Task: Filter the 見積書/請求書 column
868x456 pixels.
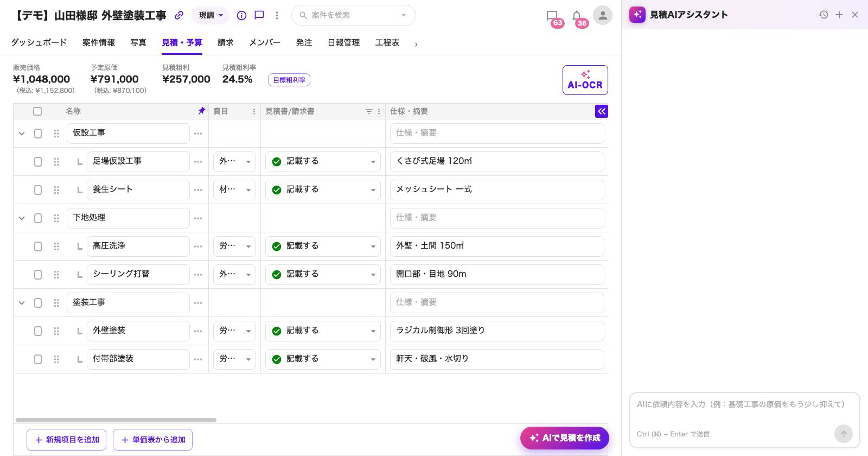Action: coord(369,111)
